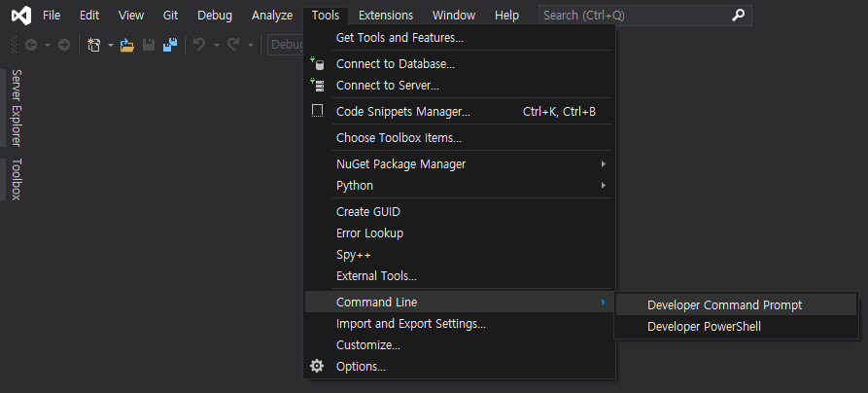Click the Undo arrow icon
The width and height of the screenshot is (868, 393).
point(199,45)
